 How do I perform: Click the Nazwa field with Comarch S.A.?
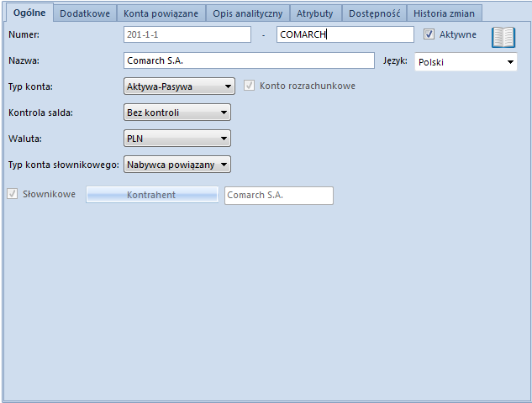pos(249,60)
